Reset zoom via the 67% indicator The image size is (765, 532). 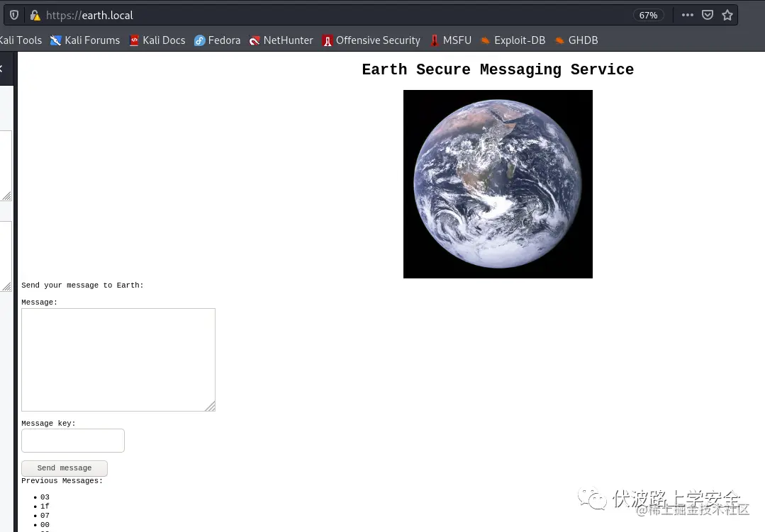click(648, 15)
